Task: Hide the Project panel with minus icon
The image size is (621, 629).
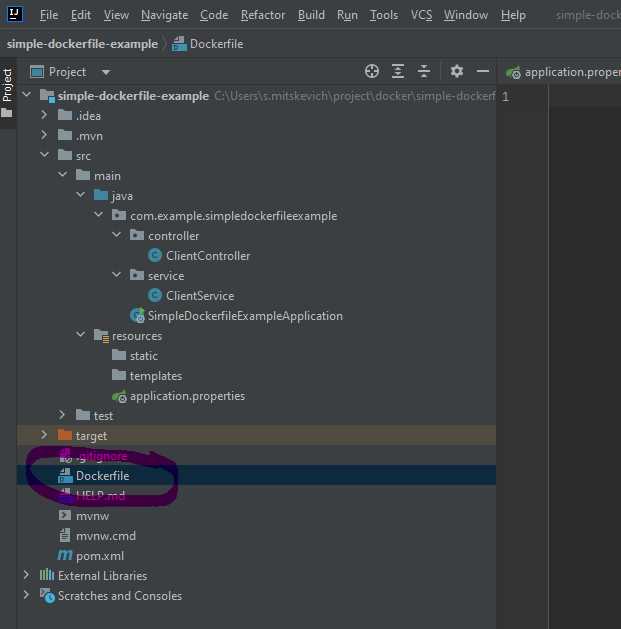Action: (x=483, y=71)
